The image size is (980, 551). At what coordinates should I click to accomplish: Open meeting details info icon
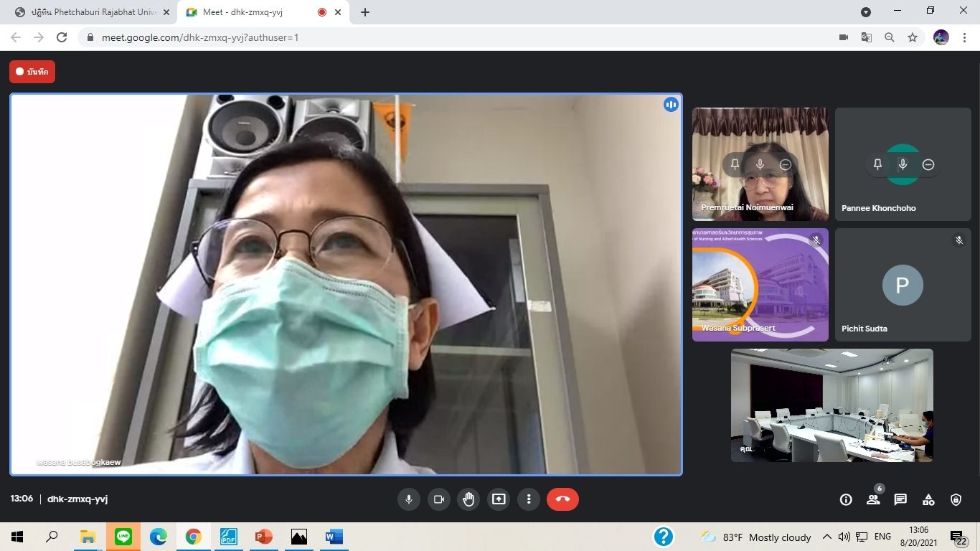click(x=846, y=500)
